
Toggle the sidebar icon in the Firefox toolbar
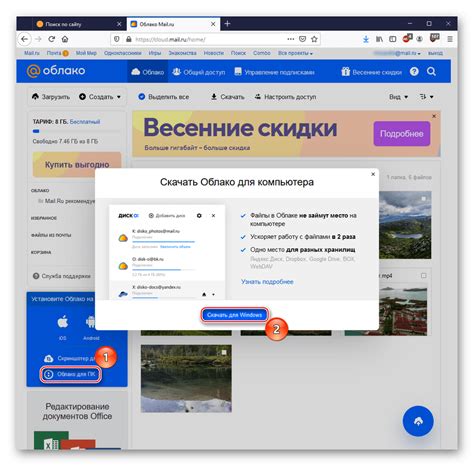pyautogui.click(x=393, y=39)
